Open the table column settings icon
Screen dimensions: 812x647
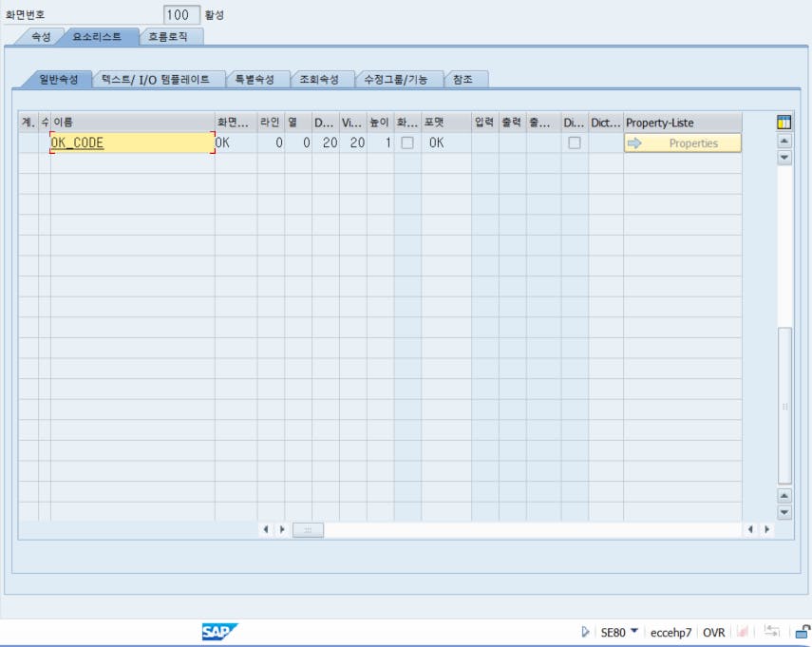784,123
